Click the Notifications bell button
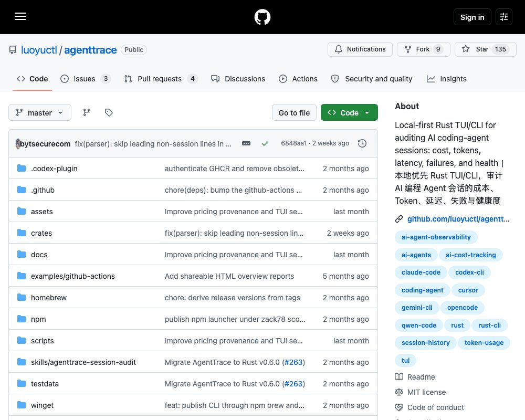The image size is (525, 420). [x=360, y=49]
